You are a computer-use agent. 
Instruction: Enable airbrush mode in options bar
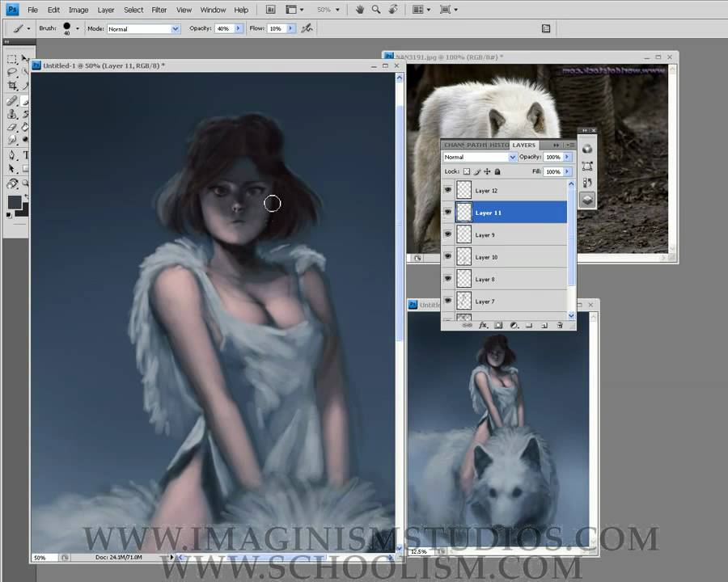coord(307,28)
